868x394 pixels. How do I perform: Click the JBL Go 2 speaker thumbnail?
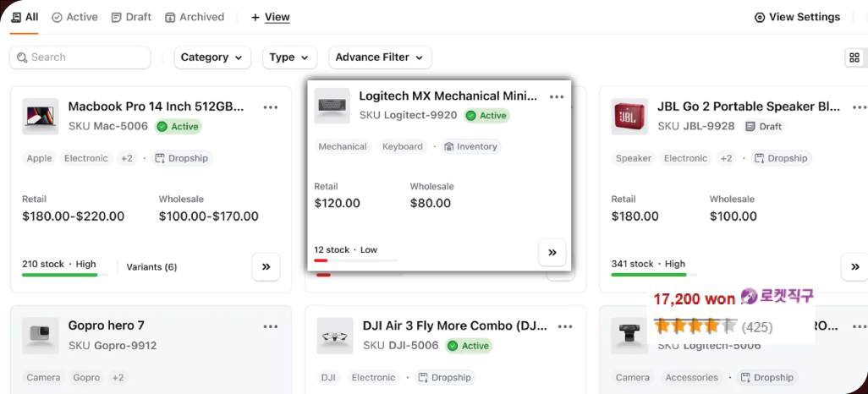tap(629, 117)
